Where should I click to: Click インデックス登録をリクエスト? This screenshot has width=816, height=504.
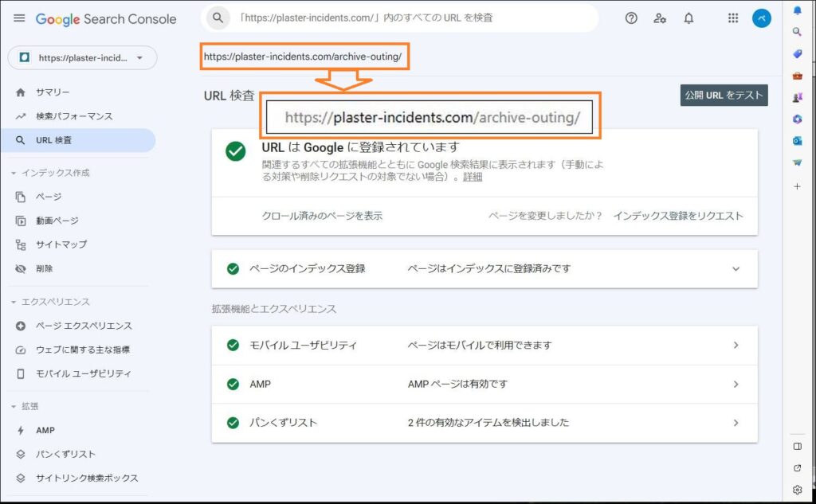[x=678, y=216]
